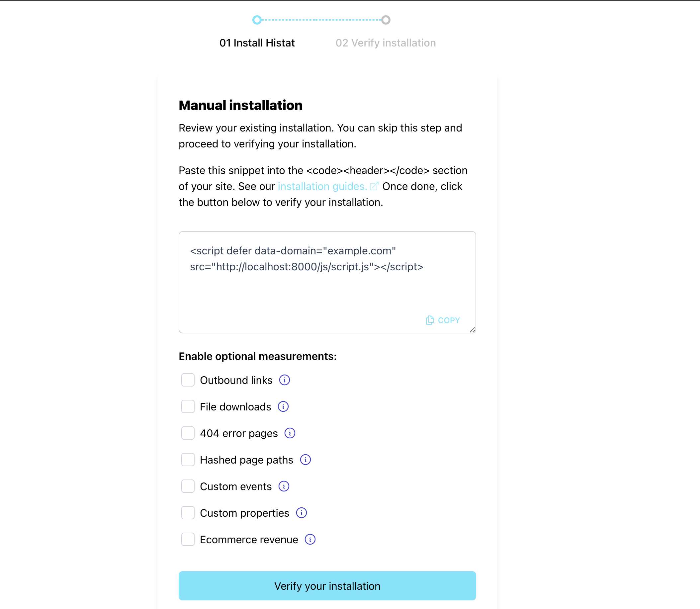Toggle the 404 error pages checkbox
Viewport: 700px width, 609px height.
tap(188, 433)
